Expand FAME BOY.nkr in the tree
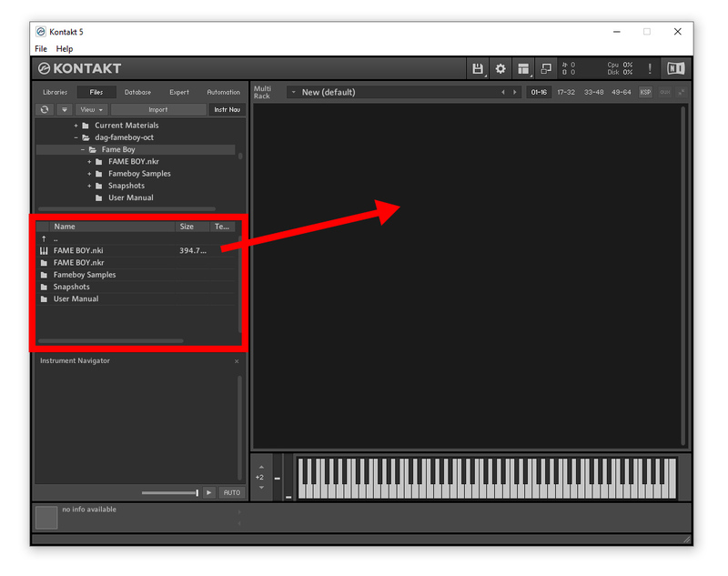The width and height of the screenshot is (728, 576). (x=89, y=162)
